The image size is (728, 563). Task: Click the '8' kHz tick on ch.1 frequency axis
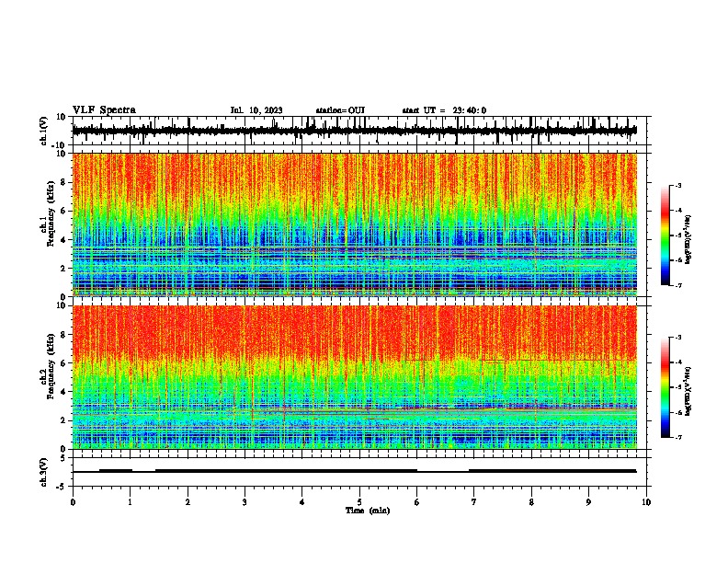64,182
